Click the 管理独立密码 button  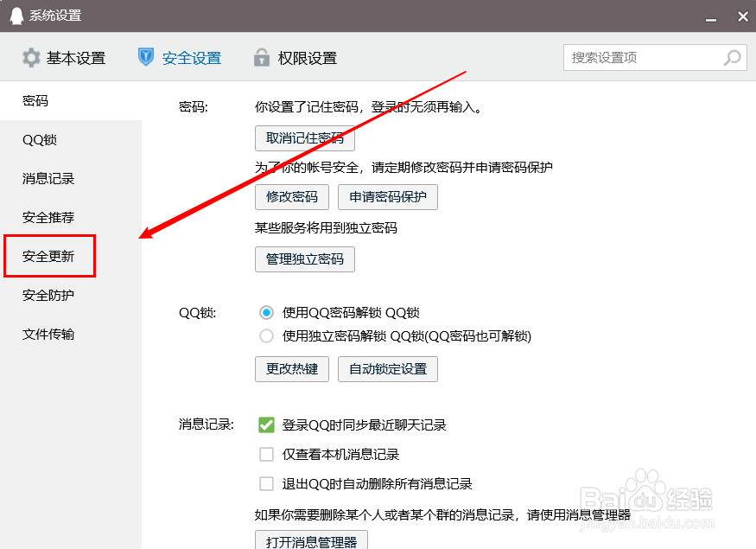[305, 259]
